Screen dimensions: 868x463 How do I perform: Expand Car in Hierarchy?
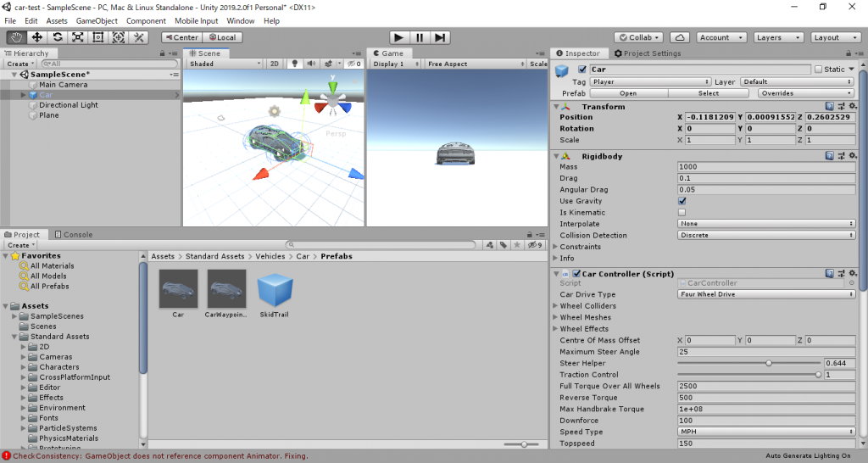pyautogui.click(x=23, y=95)
